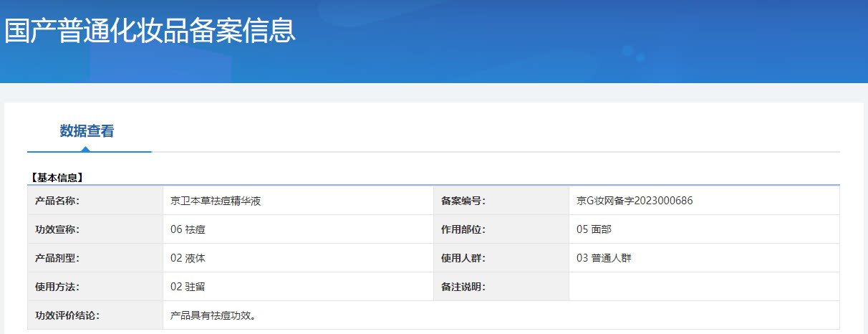Click the 国产普通化妆品备案信息 page title

(150, 31)
